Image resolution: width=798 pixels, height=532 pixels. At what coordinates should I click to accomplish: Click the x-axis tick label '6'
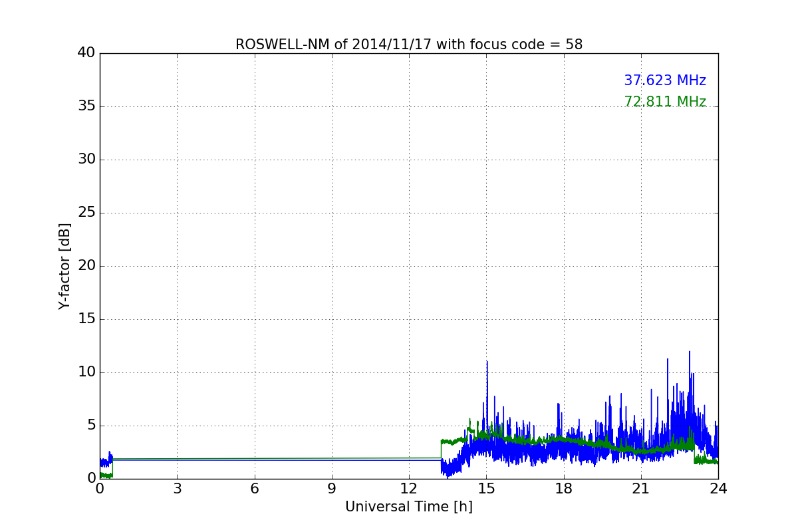[x=255, y=489]
